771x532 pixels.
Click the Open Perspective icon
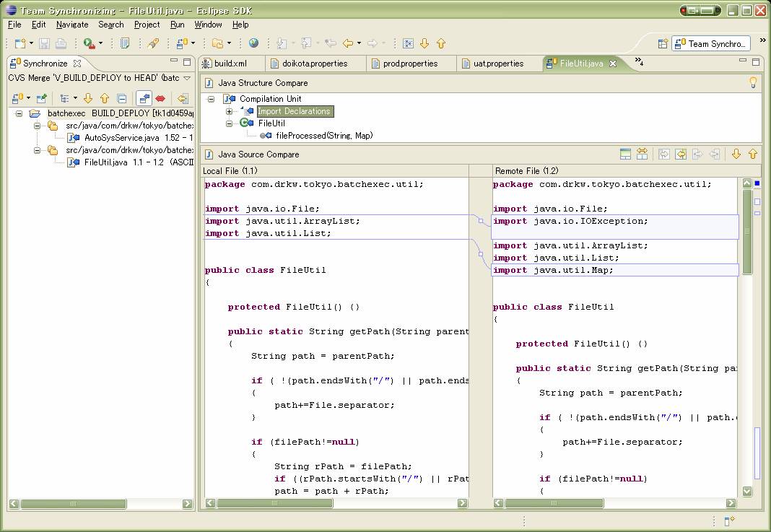pyautogui.click(x=662, y=44)
